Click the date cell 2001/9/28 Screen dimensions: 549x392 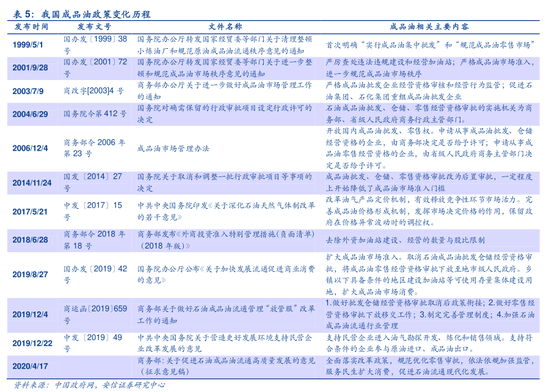(30, 67)
